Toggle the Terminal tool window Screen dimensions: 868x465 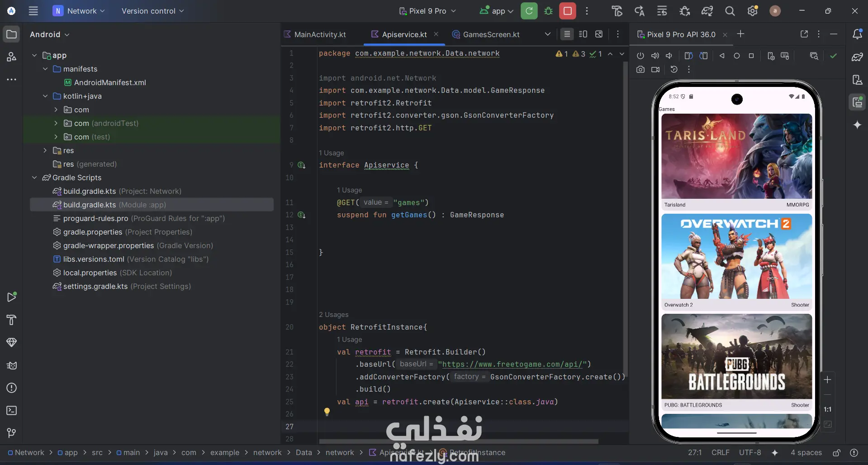tap(12, 410)
